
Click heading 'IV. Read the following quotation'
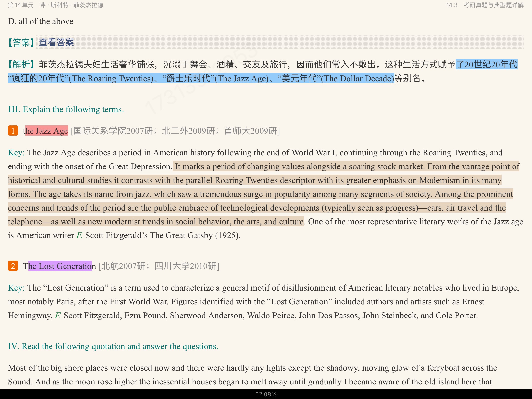pyautogui.click(x=113, y=346)
